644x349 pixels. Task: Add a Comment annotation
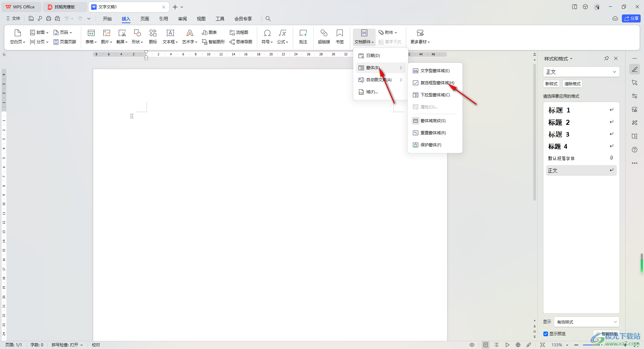coord(303,37)
